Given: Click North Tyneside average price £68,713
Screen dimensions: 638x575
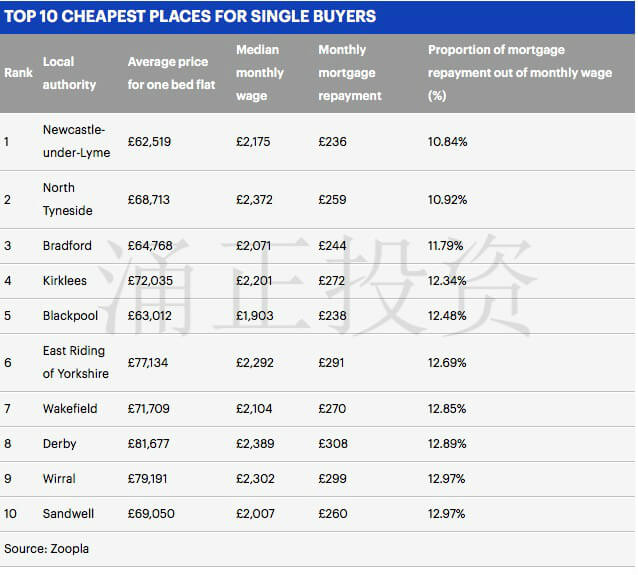Looking at the screenshot, I should (x=149, y=200).
